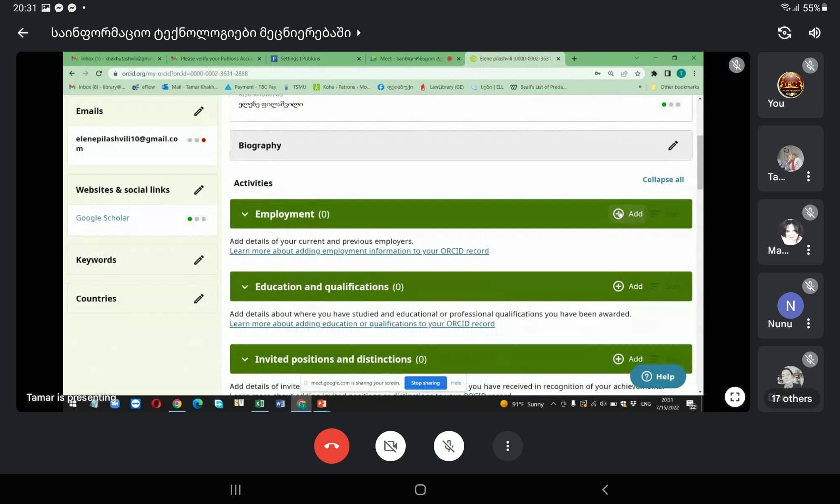
Task: Collapse Education and qualifications section
Action: click(245, 287)
